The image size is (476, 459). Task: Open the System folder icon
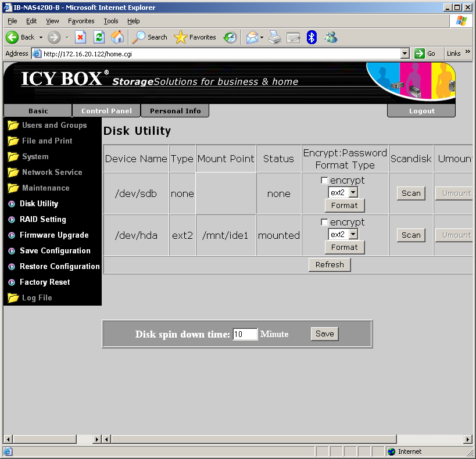click(x=13, y=157)
